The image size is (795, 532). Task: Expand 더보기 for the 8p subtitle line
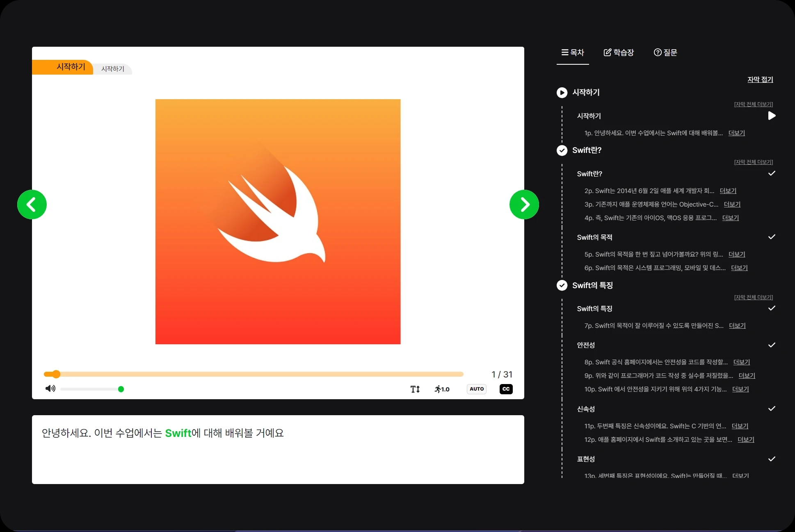click(x=742, y=362)
